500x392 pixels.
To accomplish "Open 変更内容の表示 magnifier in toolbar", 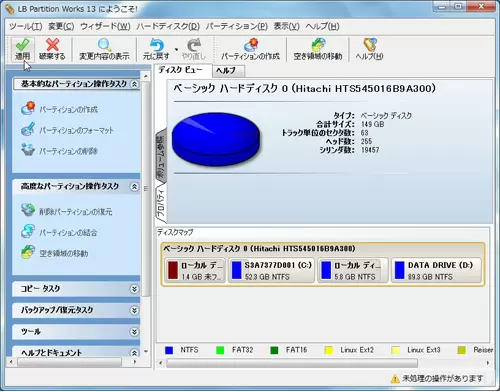I will tap(104, 45).
